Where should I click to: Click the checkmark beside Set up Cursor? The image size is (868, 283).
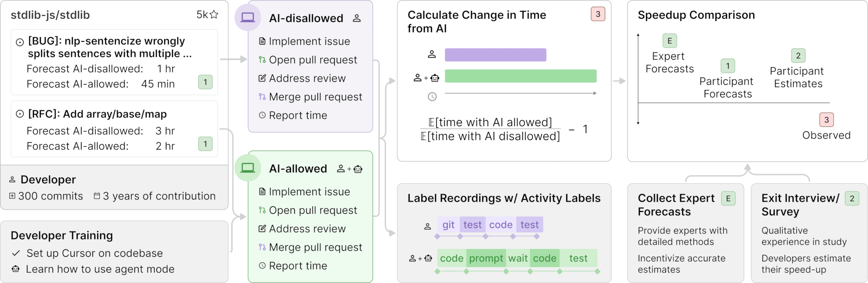pos(16,253)
